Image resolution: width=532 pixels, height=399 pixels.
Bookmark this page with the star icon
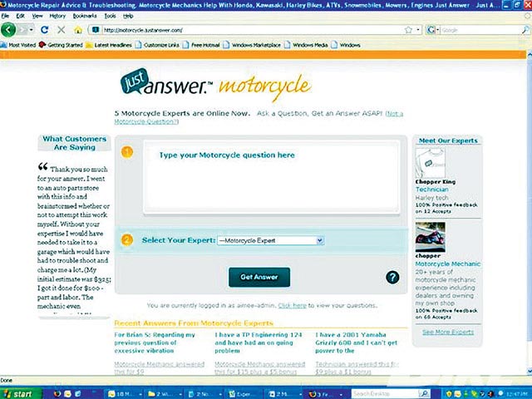[x=408, y=30]
